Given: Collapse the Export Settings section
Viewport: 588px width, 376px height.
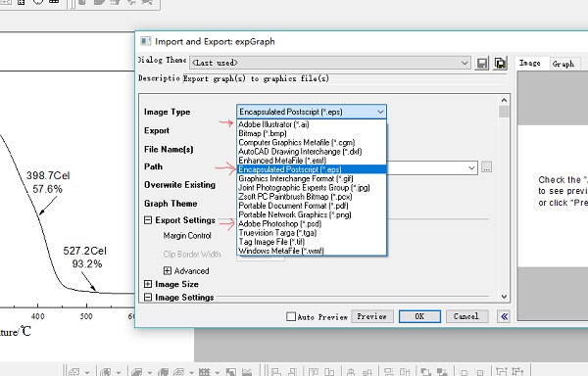Looking at the screenshot, I should pos(148,220).
